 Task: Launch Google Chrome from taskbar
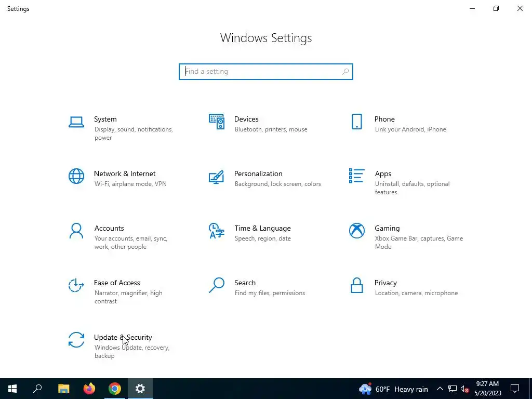tap(115, 389)
